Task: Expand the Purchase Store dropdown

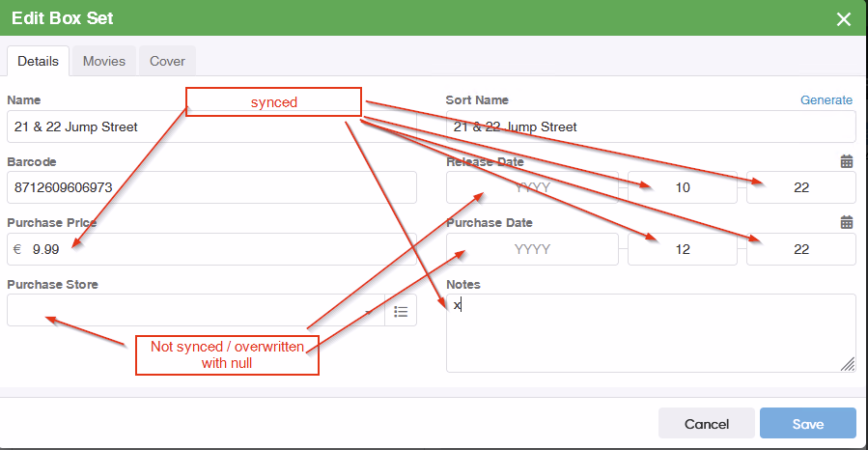Action: (369, 311)
